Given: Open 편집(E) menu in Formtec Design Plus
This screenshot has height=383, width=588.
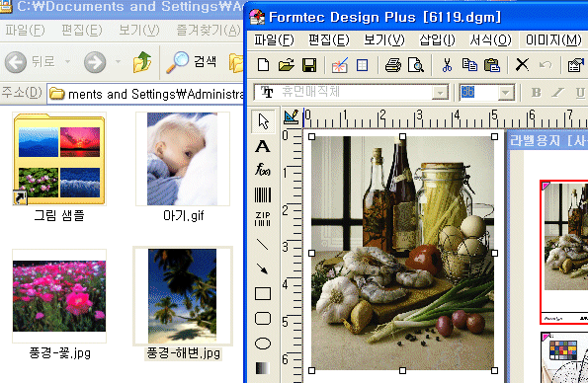Looking at the screenshot, I should 328,39.
